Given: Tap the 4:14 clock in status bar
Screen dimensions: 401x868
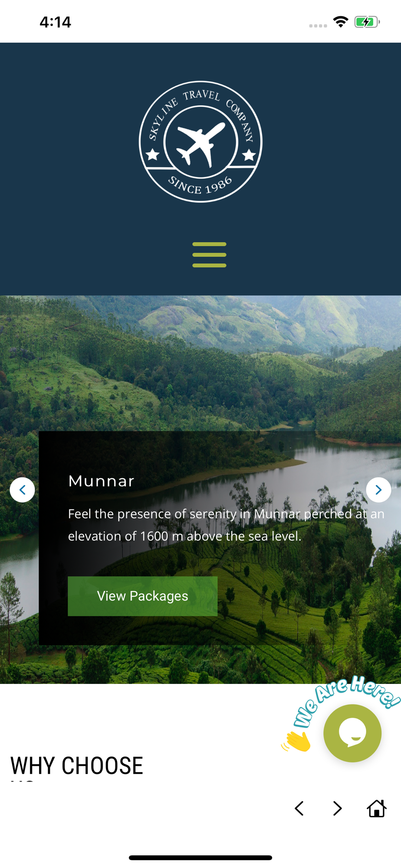Looking at the screenshot, I should [x=55, y=22].
